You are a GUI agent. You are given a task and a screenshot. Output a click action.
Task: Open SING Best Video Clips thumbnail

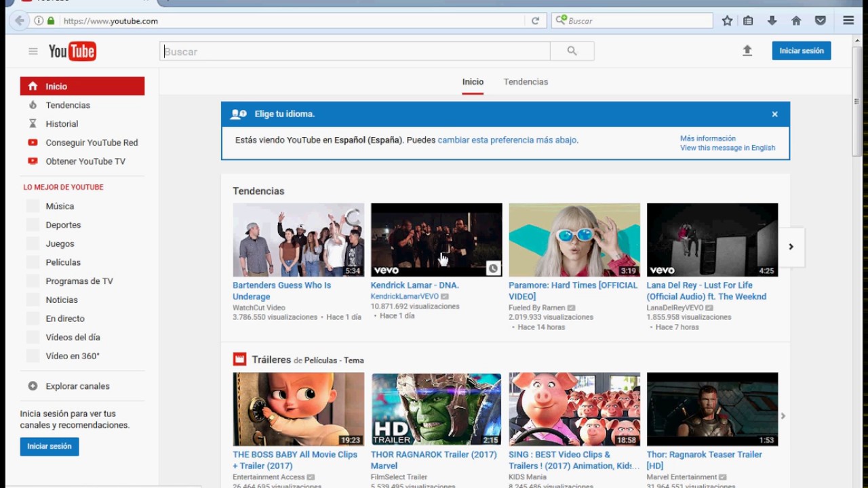574,409
